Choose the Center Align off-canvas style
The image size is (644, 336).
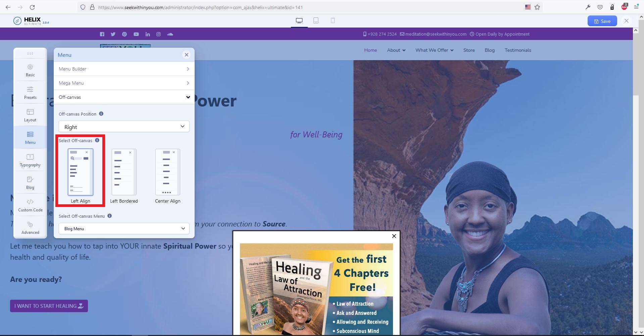[167, 172]
